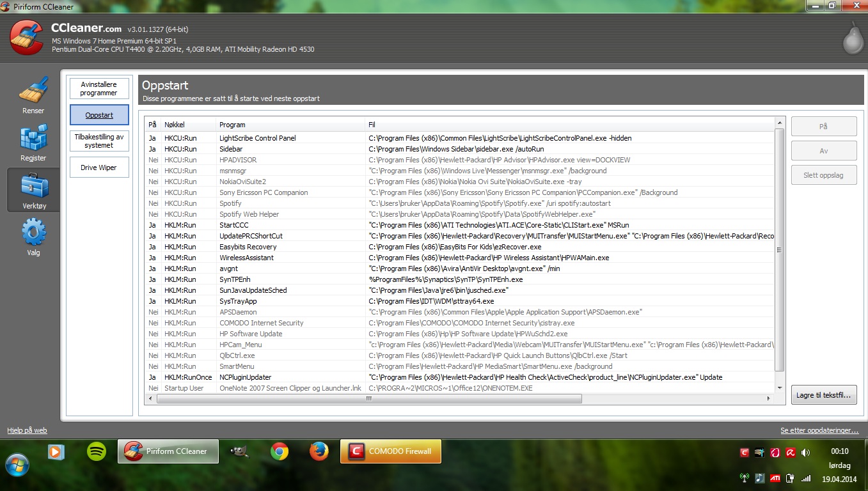Screen dimensions: 868x491
Task: Select the msnmsgr startup entry
Action: point(460,171)
